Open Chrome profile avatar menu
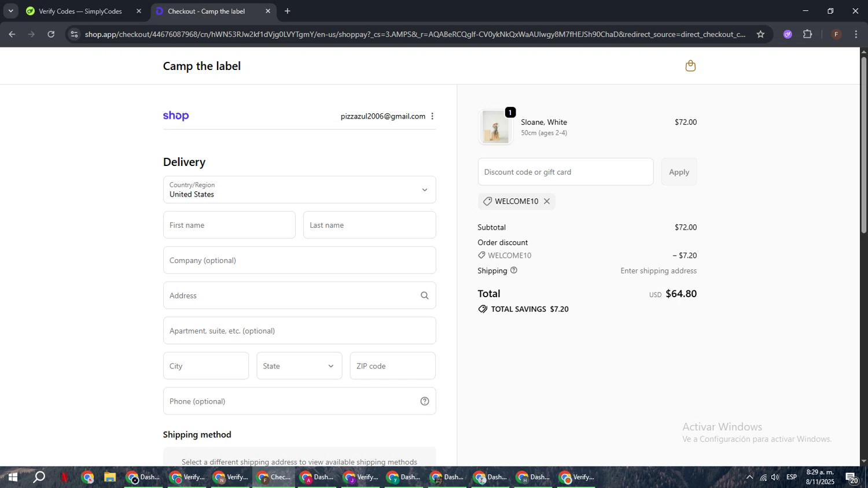Screen dimensions: 868x488 point(836,34)
